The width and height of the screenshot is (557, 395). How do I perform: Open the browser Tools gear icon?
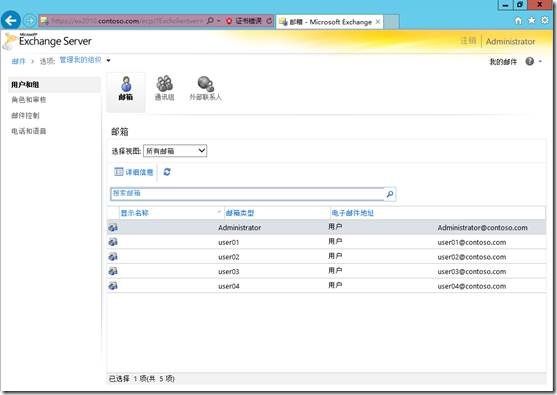pos(545,20)
